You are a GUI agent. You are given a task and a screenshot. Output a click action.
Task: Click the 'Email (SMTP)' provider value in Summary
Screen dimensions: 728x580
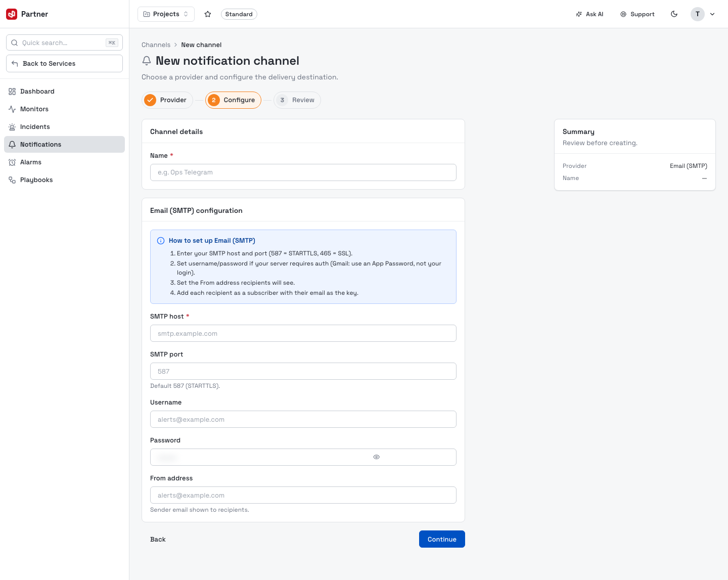click(x=688, y=166)
